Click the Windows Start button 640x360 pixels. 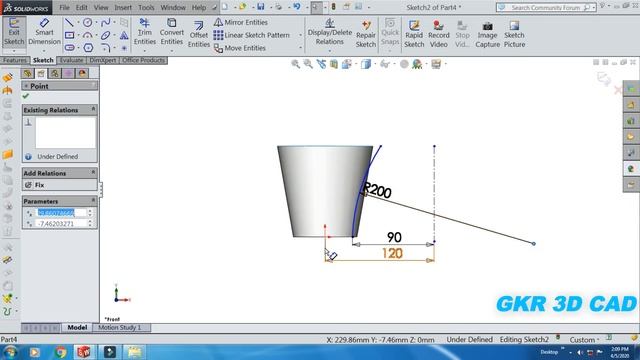[x=10, y=352]
